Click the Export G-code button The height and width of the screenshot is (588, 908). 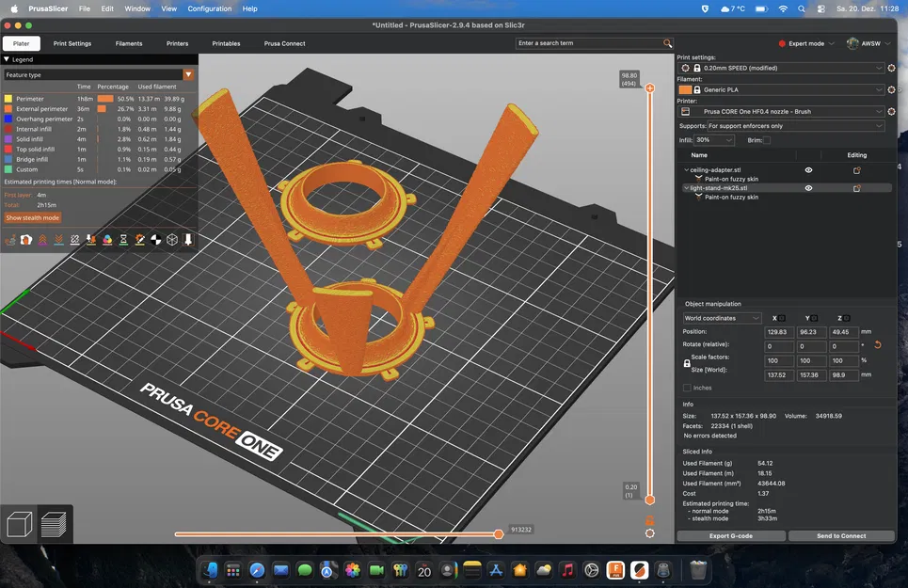(732, 535)
